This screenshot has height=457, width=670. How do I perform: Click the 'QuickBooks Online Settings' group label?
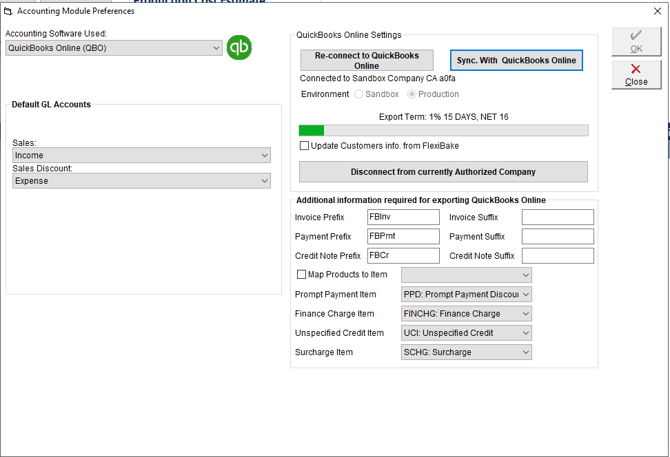349,35
